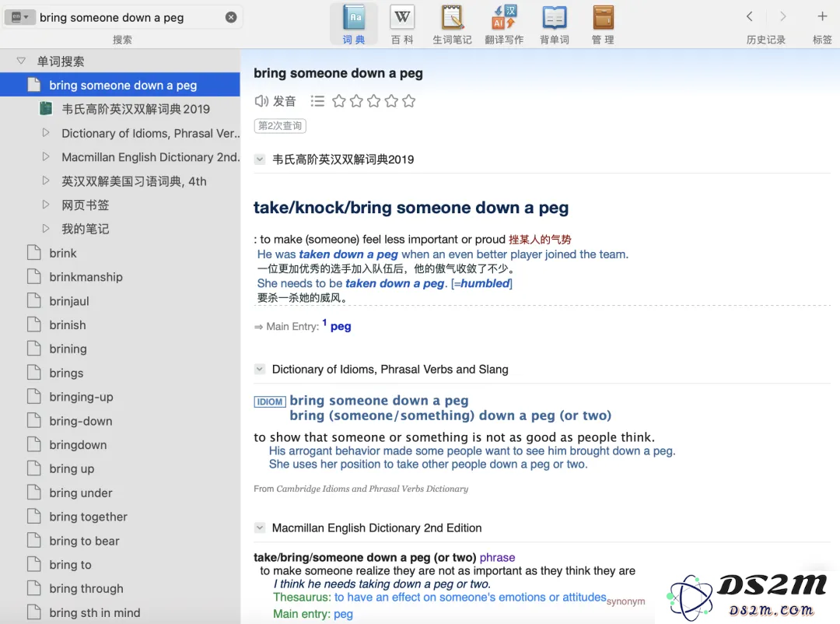Rate the word with the third star
The height and width of the screenshot is (624, 840).
tap(374, 101)
